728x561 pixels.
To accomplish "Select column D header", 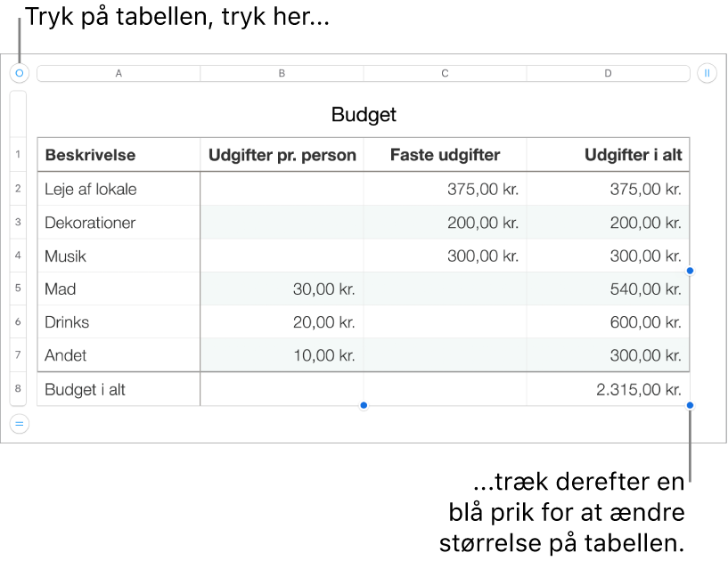I will coord(609,73).
